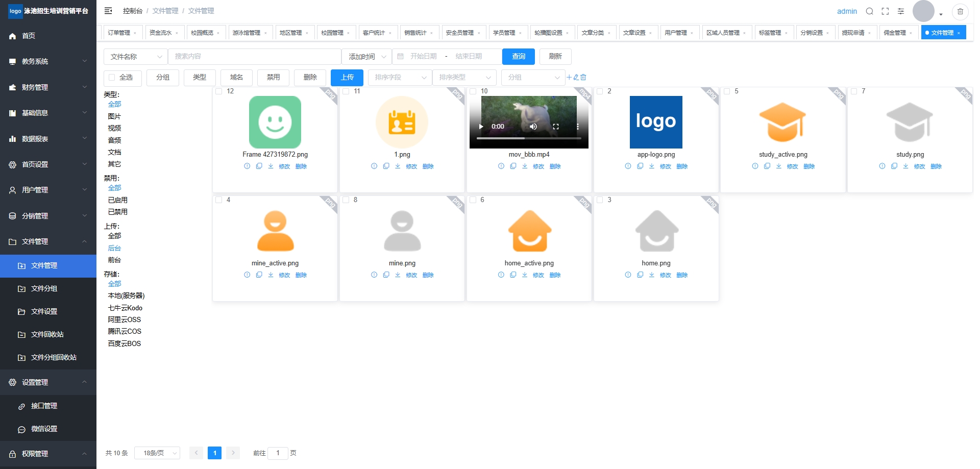Filter storage by 阿里云OSS
The width and height of the screenshot is (980, 469).
(124, 319)
